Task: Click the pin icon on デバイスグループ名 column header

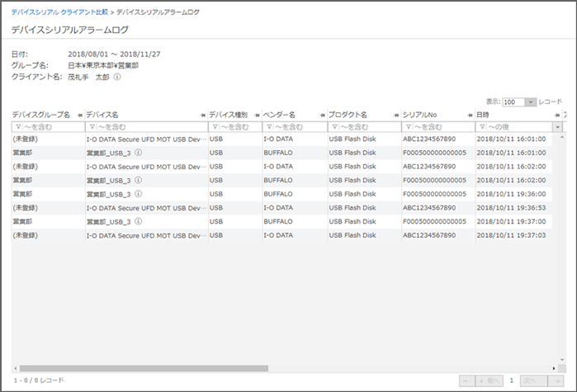Action: pos(78,115)
